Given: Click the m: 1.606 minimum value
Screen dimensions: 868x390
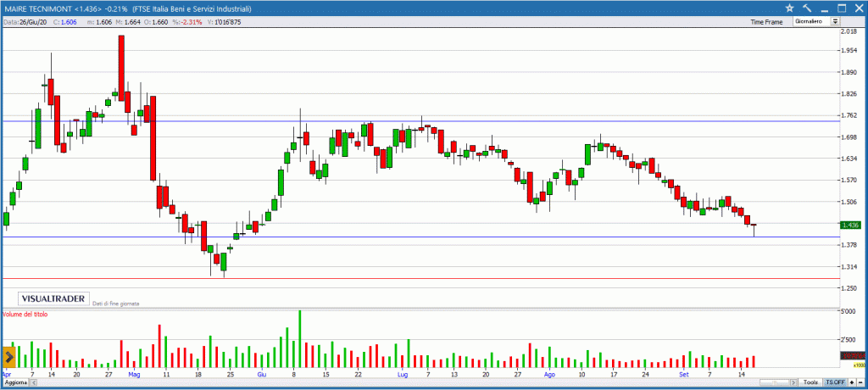Looking at the screenshot, I should pos(100,22).
